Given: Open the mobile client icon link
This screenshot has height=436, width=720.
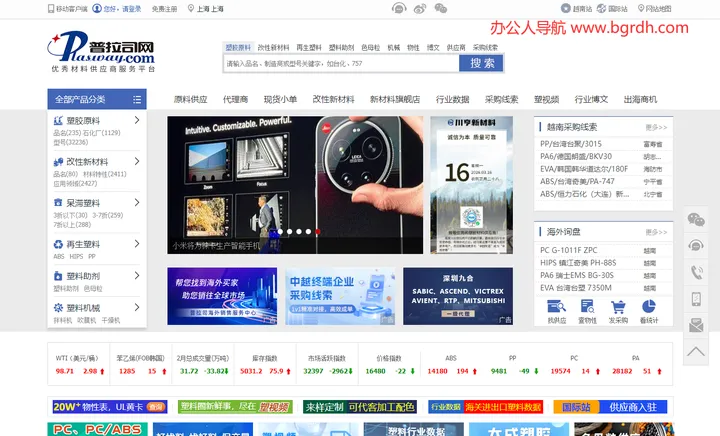Looking at the screenshot, I should tap(51, 9).
